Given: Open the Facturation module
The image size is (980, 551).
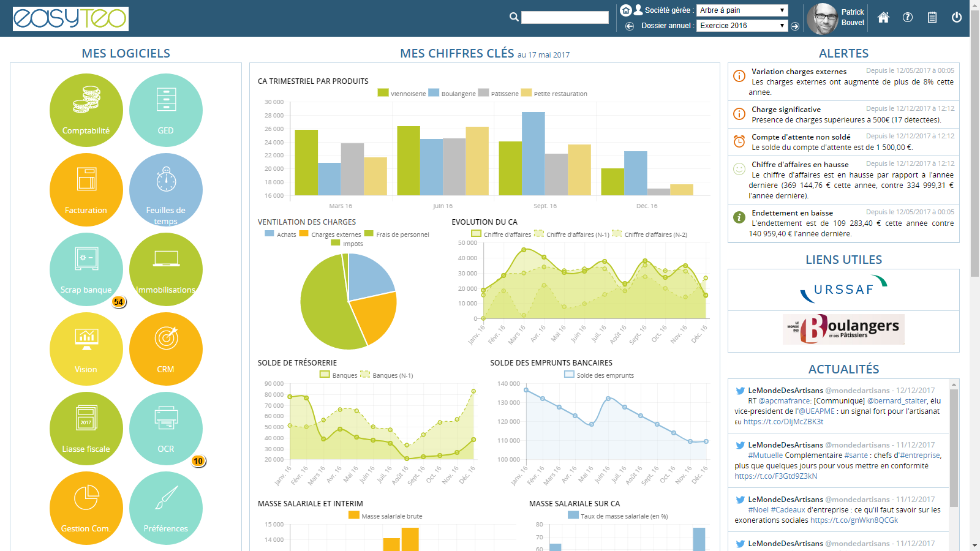Looking at the screenshot, I should coord(86,190).
